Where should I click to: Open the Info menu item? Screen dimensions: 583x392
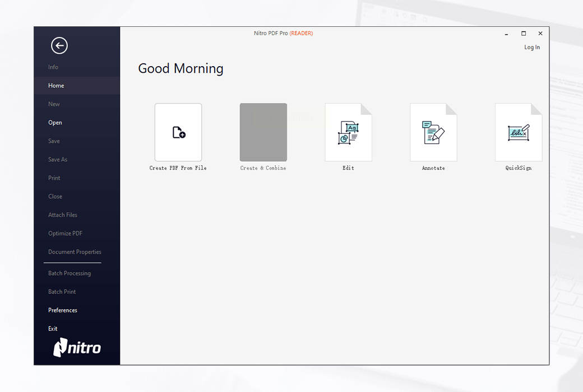pyautogui.click(x=53, y=67)
